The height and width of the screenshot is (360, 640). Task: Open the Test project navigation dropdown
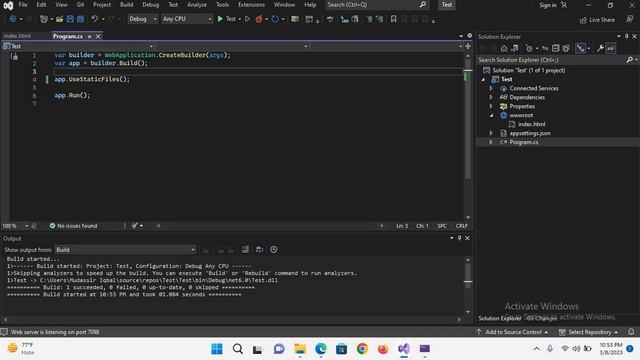[x=78, y=46]
